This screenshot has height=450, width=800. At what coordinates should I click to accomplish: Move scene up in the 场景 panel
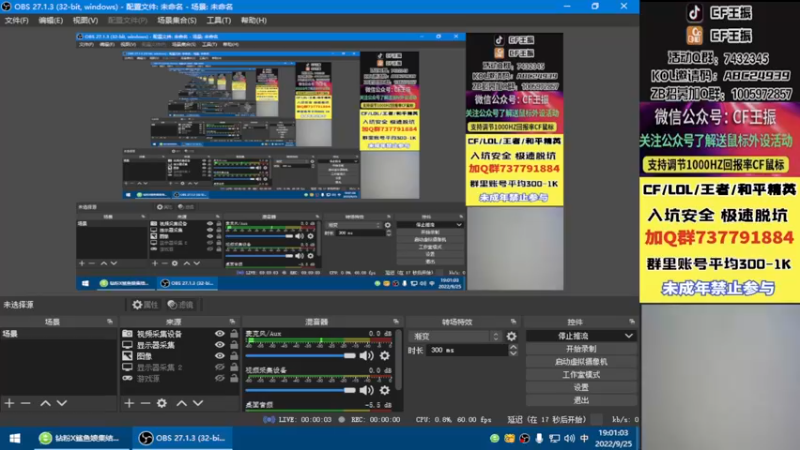click(45, 403)
